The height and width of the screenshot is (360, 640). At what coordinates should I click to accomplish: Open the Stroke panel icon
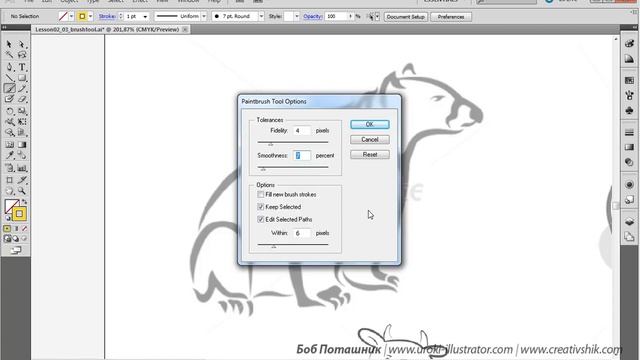(x=629, y=132)
